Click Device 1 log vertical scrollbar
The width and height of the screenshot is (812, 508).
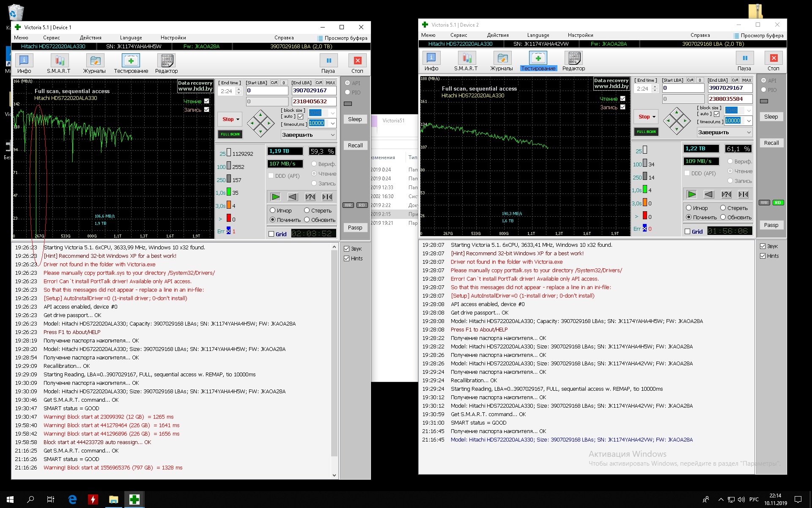coord(334,361)
